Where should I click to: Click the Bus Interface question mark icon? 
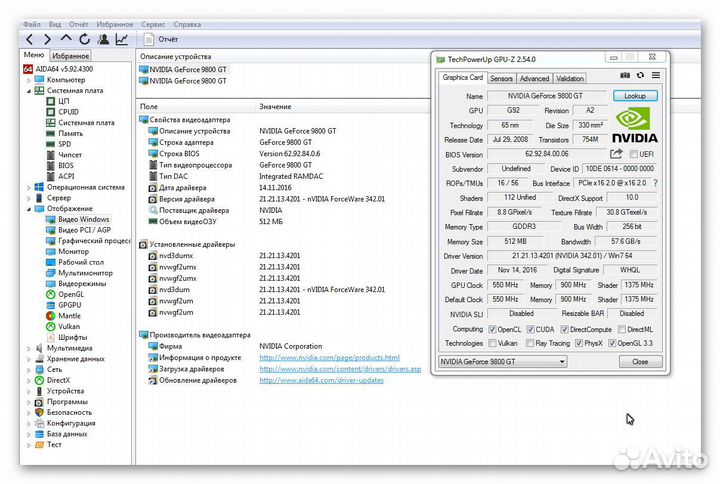(x=654, y=183)
